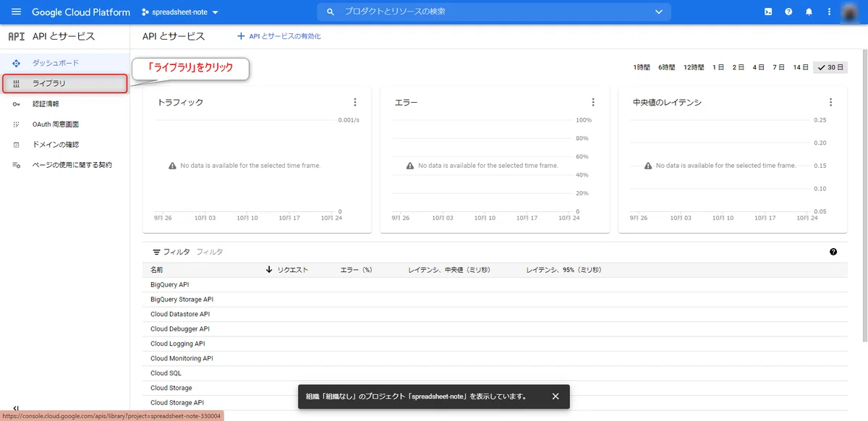Select the 4 日 time range
Viewport: 868px width, 421px height.
[x=759, y=67]
